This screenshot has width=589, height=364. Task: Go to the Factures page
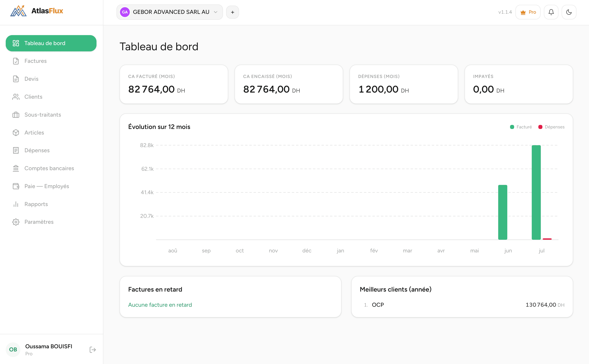click(51, 61)
